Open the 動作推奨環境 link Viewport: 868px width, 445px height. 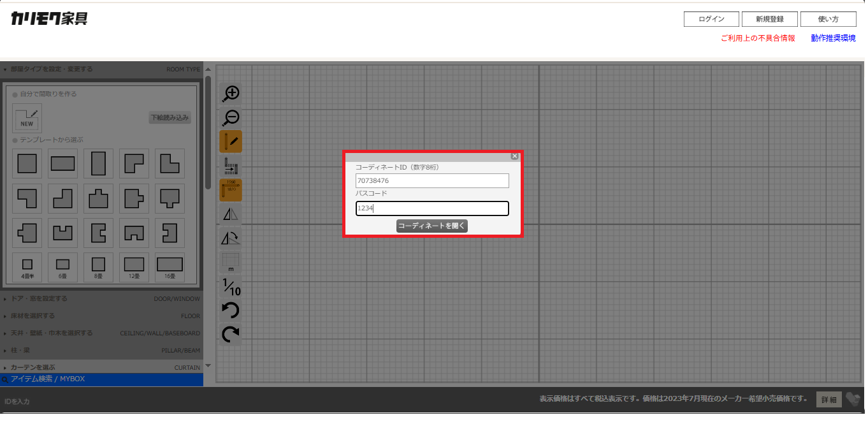point(833,38)
